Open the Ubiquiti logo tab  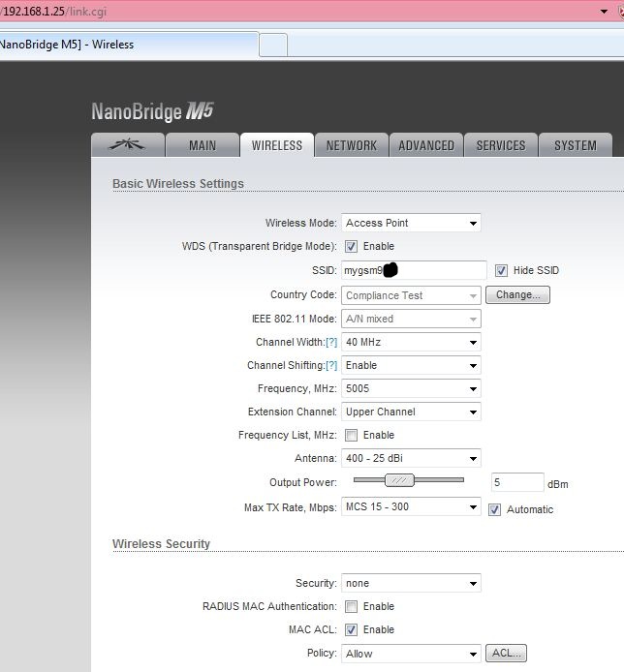point(128,145)
